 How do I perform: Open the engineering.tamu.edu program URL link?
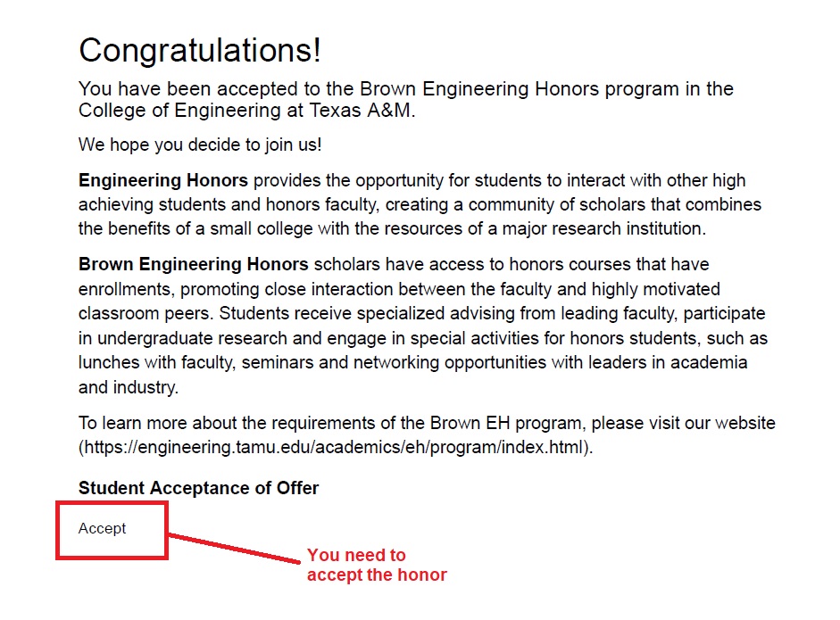(x=335, y=447)
